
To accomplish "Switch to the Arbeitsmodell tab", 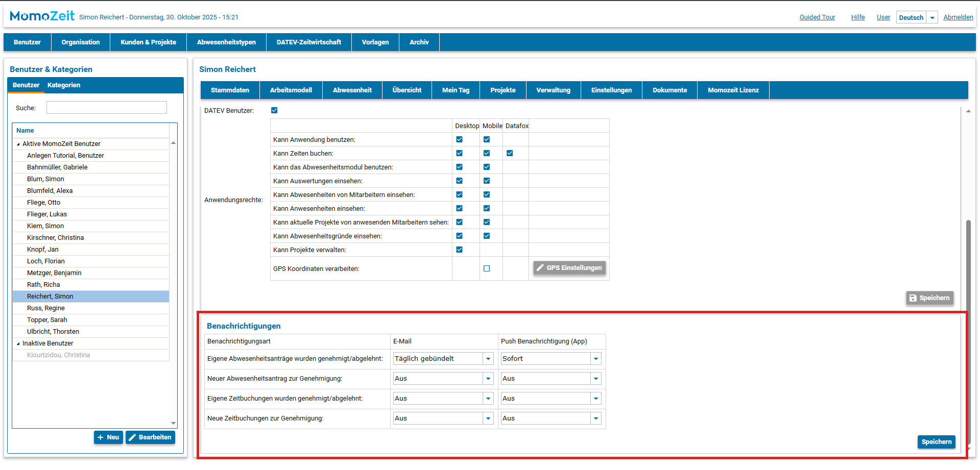I will (291, 90).
